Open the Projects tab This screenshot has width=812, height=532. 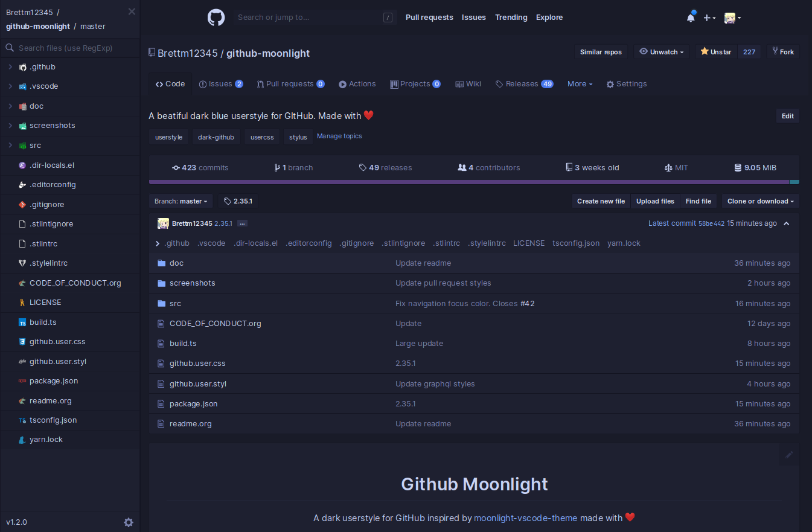415,84
